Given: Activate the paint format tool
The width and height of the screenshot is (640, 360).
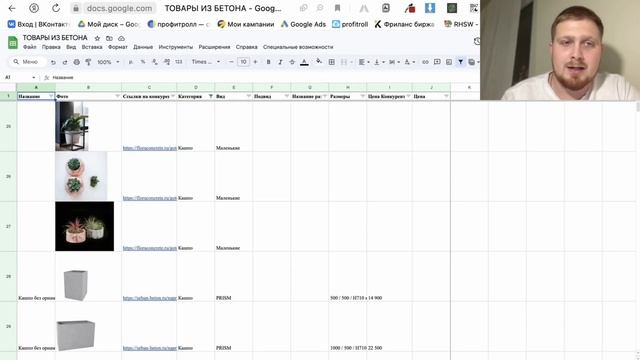Looking at the screenshot, I should coord(88,62).
